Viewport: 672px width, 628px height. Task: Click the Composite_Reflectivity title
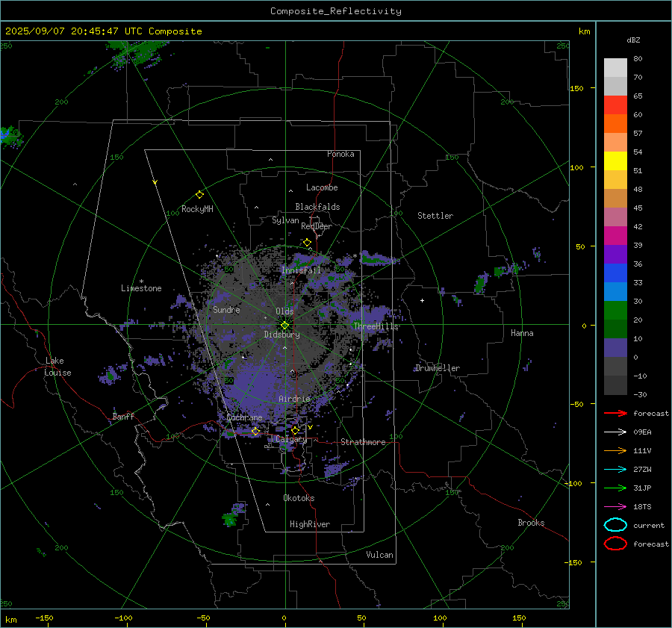(336, 11)
